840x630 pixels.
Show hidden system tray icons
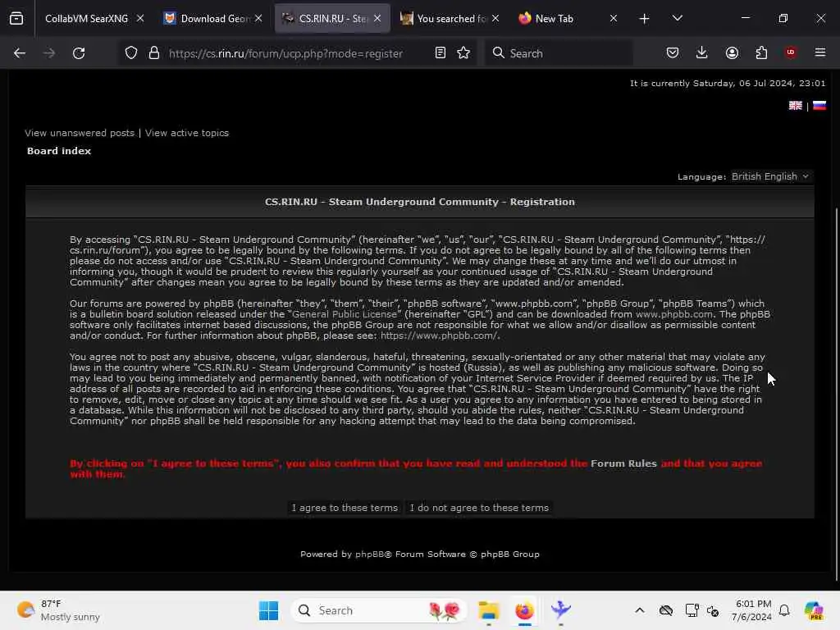(640, 610)
